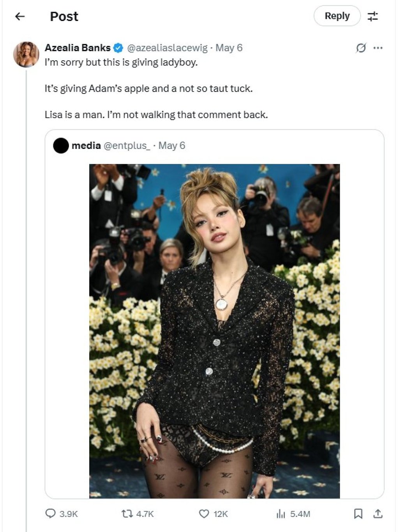Viewport: 399px width, 532px height.
Task: Click the comment icon with 3.9K
Action: (51, 514)
